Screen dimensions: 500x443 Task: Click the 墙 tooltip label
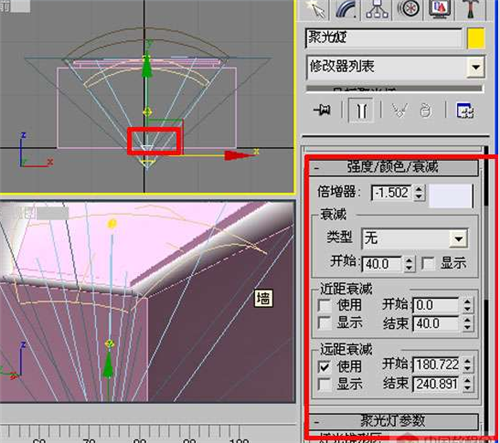point(263,298)
